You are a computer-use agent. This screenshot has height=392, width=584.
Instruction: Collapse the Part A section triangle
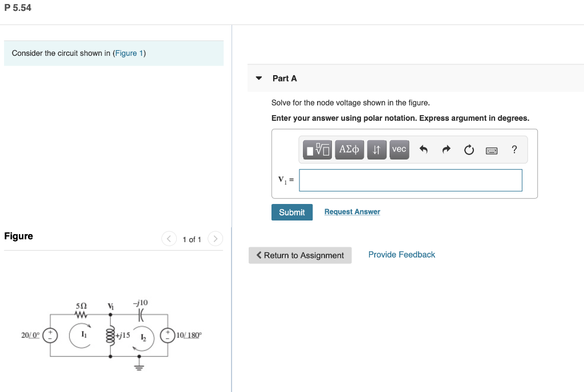click(259, 78)
